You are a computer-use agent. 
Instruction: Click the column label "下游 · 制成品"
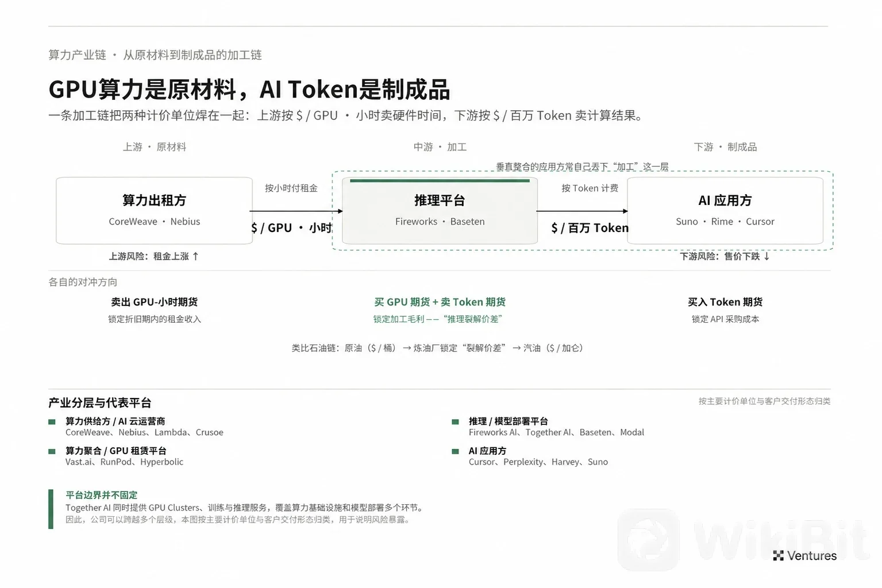pyautogui.click(x=725, y=147)
